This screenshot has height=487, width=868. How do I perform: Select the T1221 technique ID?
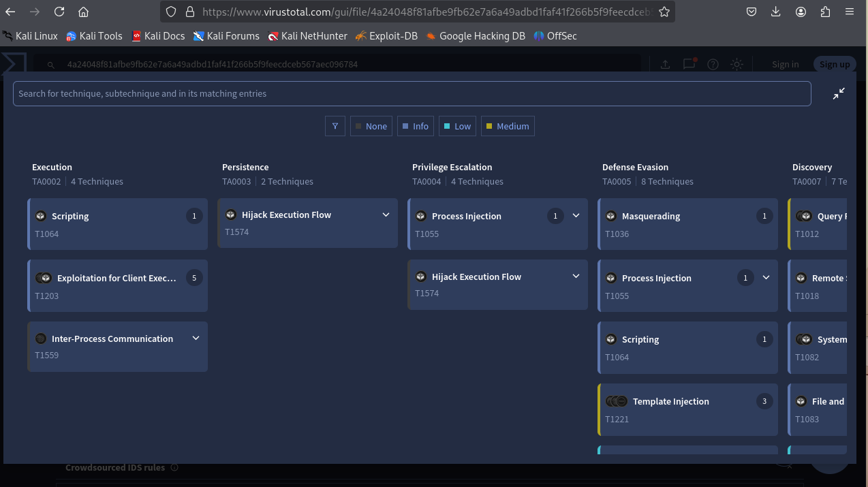pos(617,419)
